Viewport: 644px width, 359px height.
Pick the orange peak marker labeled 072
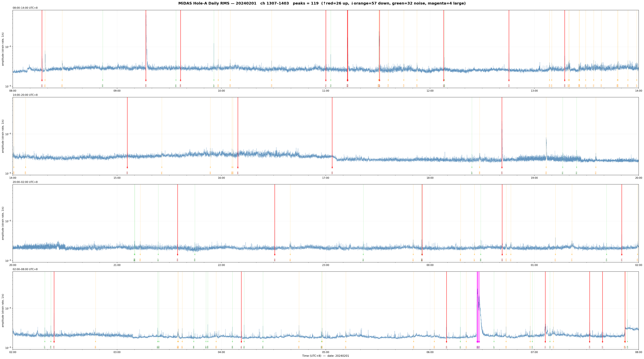[556, 254]
